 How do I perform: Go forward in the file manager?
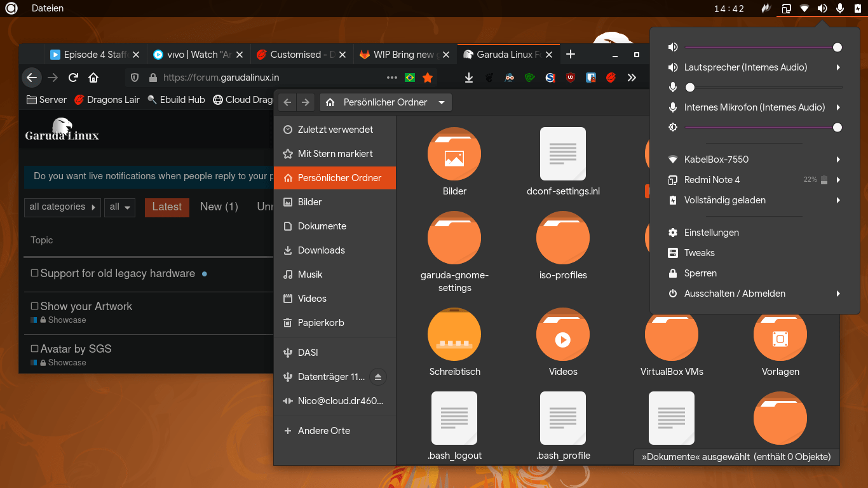click(306, 102)
